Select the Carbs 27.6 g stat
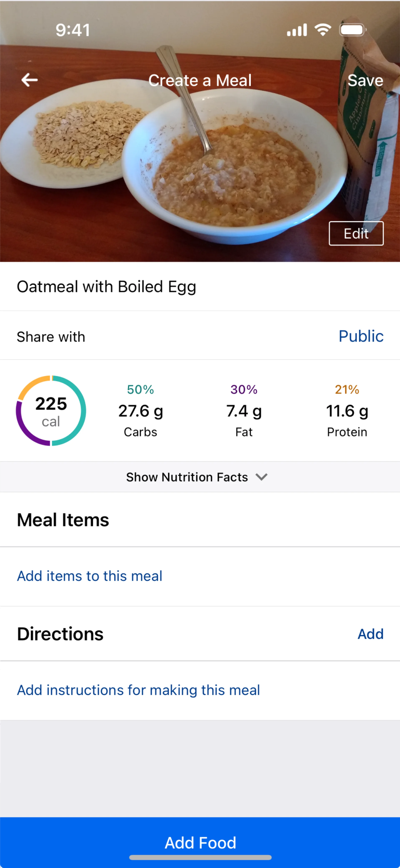The width and height of the screenshot is (400, 868). [140, 411]
